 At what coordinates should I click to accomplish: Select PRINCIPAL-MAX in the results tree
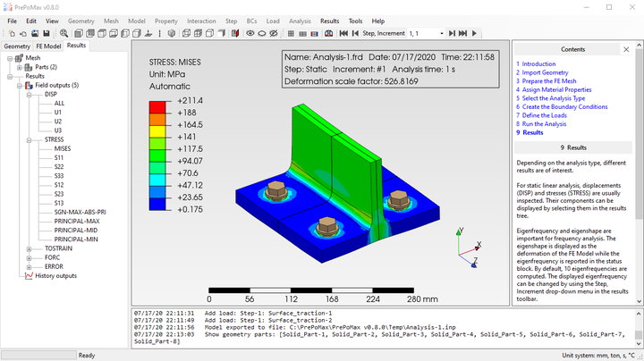point(77,221)
